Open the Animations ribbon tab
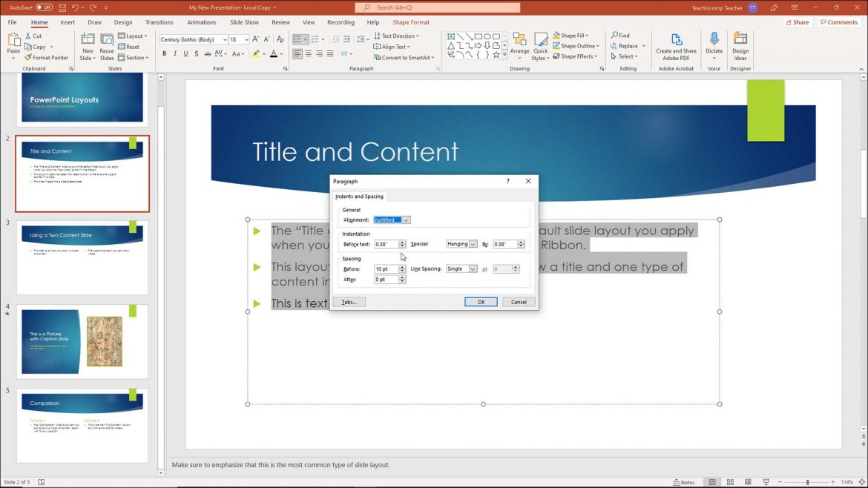This screenshot has width=868, height=488. click(x=201, y=22)
